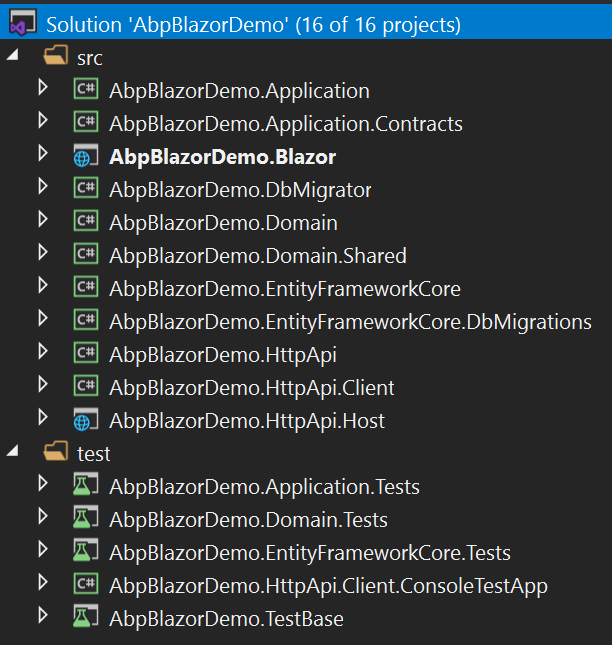
Task: Select the AbpBlazorDemo.HttpApi.Client project
Action: pyautogui.click(x=251, y=388)
